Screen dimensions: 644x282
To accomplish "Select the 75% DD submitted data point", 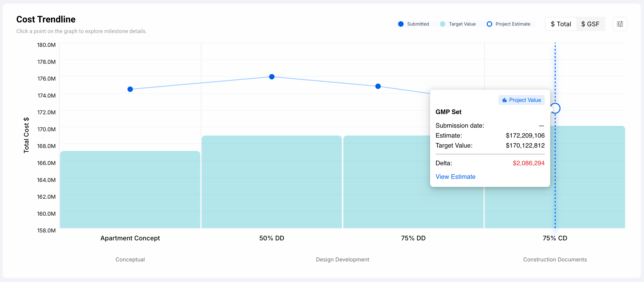I will pyautogui.click(x=378, y=86).
